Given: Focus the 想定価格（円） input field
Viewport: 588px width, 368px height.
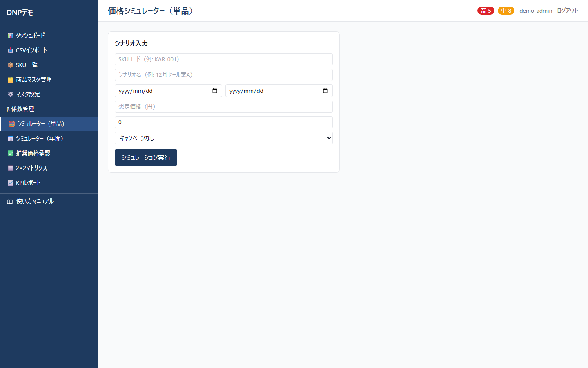Looking at the screenshot, I should point(224,107).
